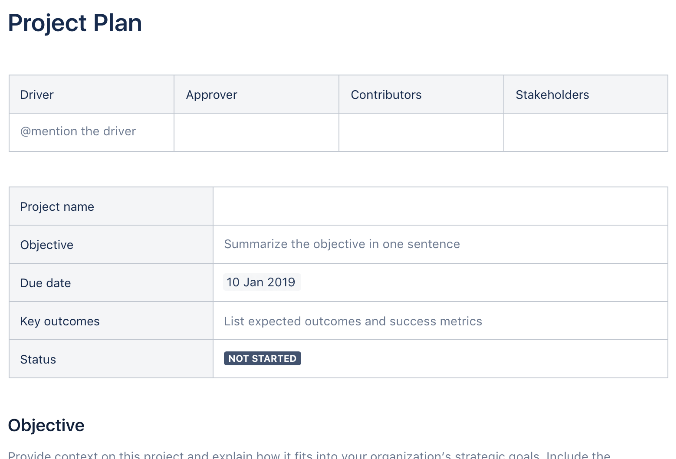
Task: Click the '@mention the driver' placeholder
Action: point(78,131)
